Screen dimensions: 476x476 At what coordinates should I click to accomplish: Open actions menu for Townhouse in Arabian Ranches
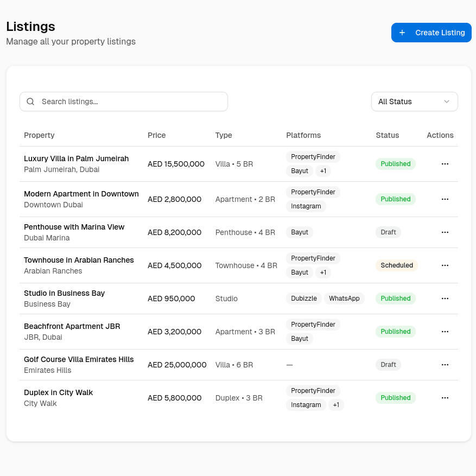pyautogui.click(x=445, y=265)
